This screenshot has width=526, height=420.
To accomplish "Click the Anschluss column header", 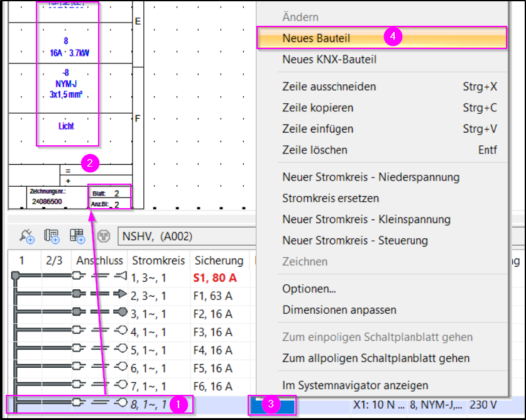I will coord(99,260).
